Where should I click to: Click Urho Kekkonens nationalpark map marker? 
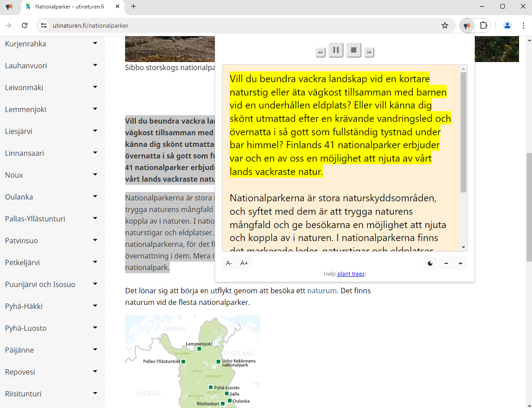pos(218,362)
